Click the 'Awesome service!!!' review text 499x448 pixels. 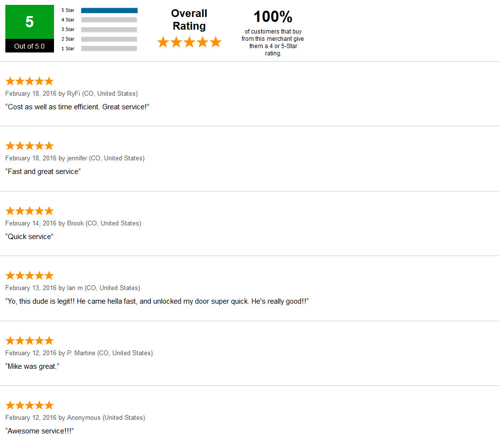pos(40,431)
